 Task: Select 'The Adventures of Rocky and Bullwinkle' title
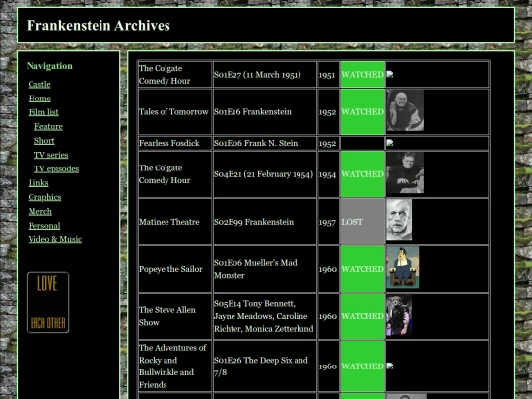coord(172,366)
